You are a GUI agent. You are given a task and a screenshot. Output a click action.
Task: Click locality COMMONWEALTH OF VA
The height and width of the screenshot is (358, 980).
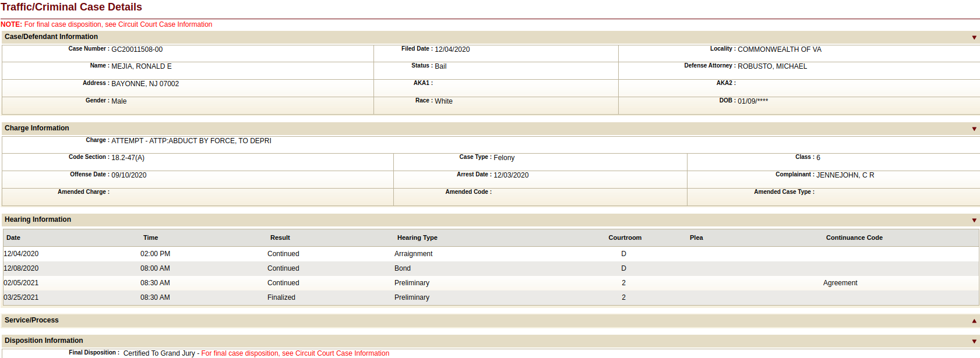780,49
